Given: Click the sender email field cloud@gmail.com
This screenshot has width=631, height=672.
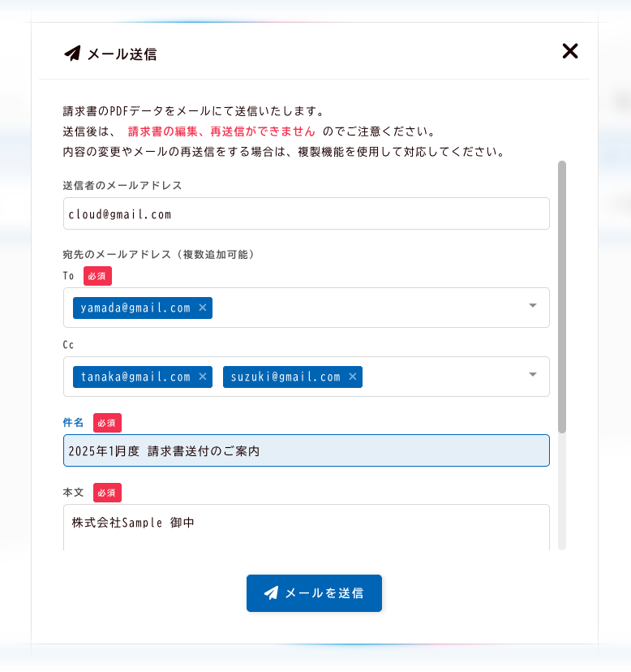Looking at the screenshot, I should tap(306, 214).
